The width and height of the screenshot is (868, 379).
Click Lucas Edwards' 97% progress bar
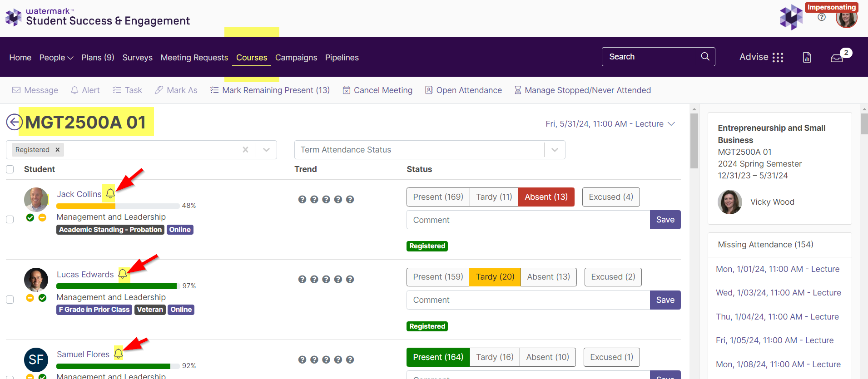tap(118, 286)
